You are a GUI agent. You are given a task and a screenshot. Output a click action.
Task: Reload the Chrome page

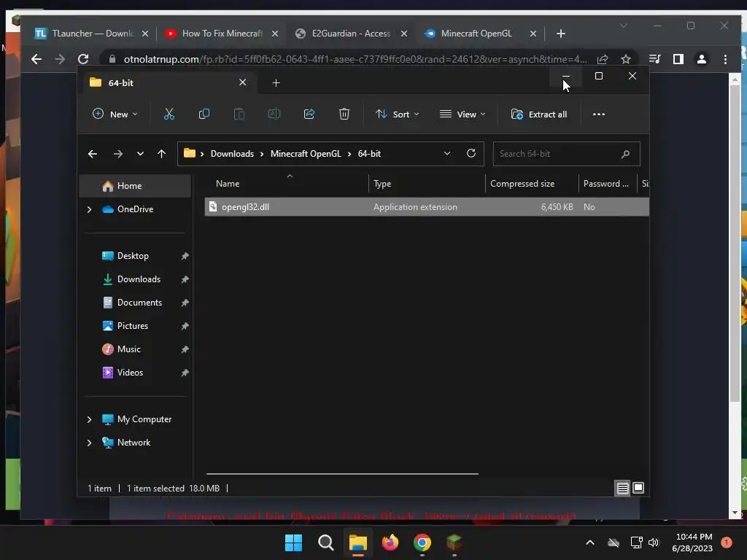(83, 59)
